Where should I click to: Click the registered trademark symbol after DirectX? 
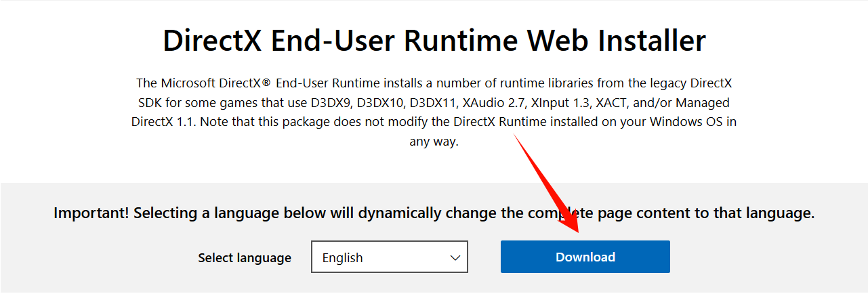267,83
